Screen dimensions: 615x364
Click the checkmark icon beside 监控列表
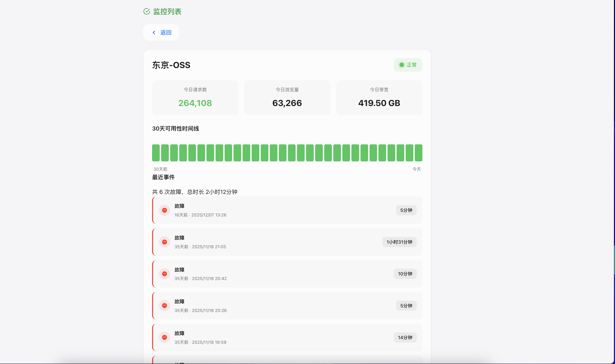pyautogui.click(x=147, y=12)
